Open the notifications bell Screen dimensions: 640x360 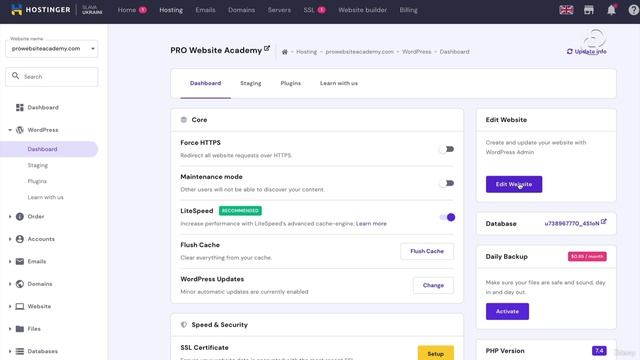tap(611, 10)
